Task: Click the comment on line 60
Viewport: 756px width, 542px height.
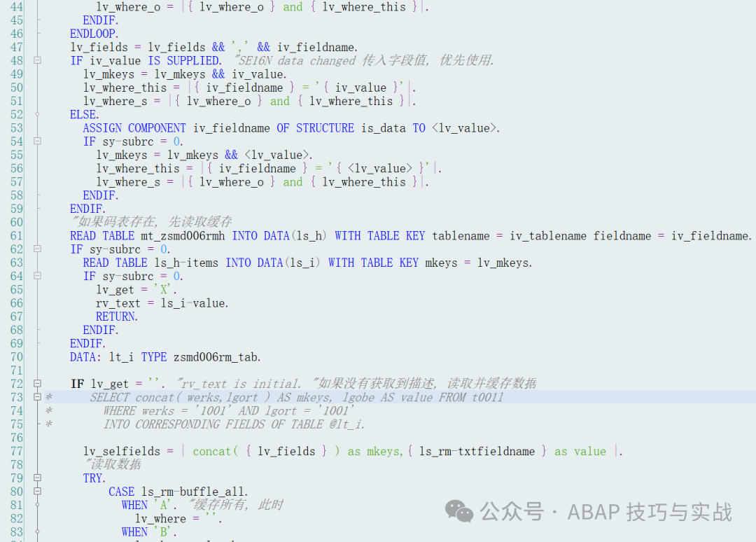Action: tap(151, 222)
